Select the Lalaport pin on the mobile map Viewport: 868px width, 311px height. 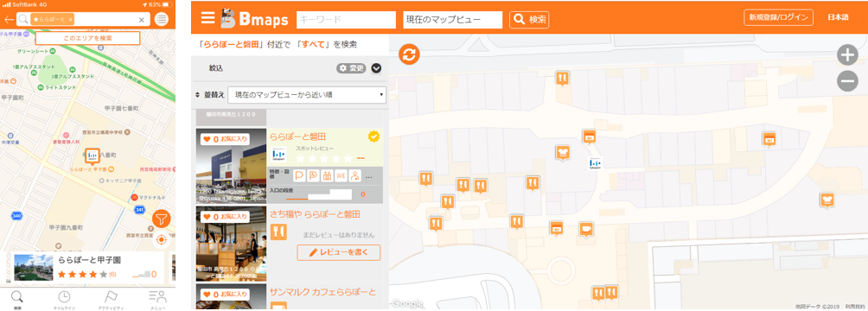click(93, 157)
